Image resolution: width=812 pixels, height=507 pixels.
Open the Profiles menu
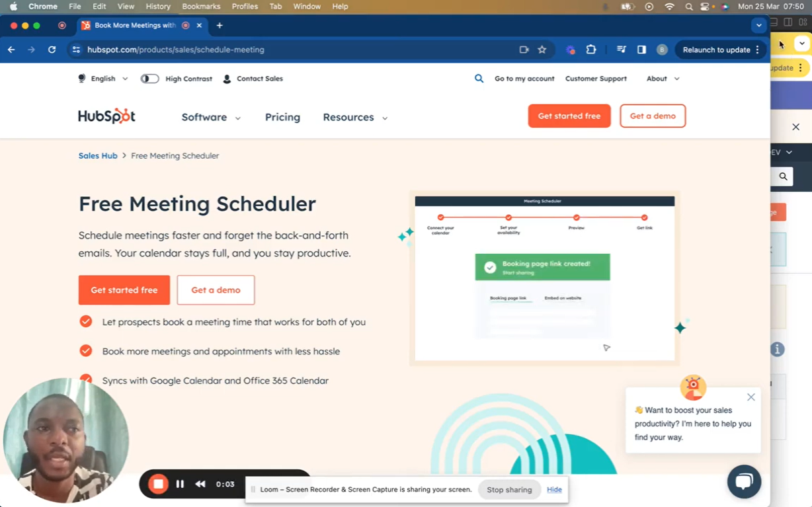coord(245,7)
